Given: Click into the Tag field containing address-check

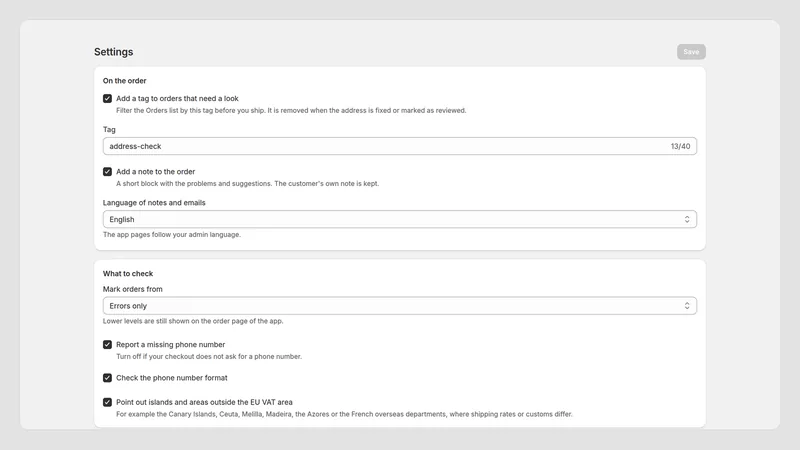Looking at the screenshot, I should (x=399, y=146).
